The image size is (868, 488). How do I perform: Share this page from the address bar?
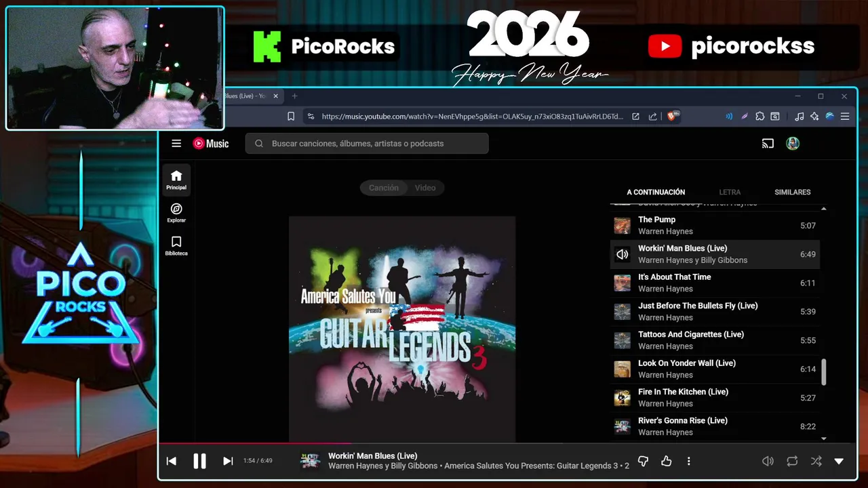pyautogui.click(x=652, y=117)
